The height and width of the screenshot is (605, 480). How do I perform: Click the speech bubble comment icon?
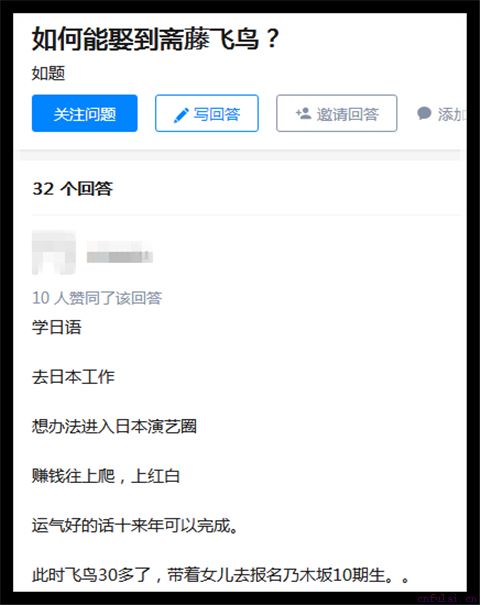point(424,113)
